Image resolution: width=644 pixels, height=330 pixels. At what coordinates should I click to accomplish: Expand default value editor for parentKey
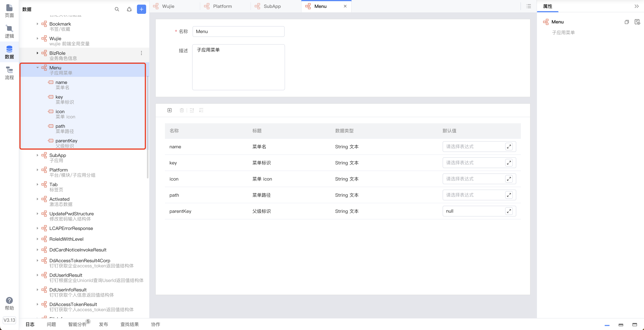click(x=509, y=211)
